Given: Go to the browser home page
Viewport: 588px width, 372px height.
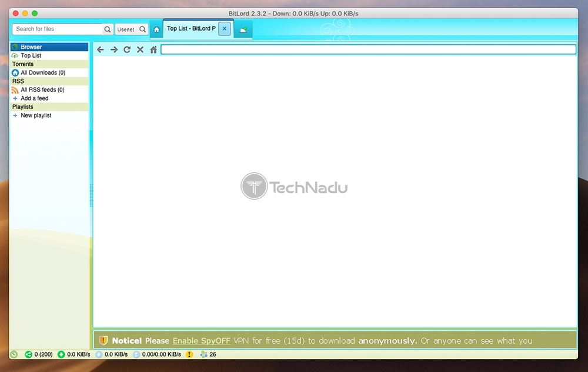Looking at the screenshot, I should [153, 49].
